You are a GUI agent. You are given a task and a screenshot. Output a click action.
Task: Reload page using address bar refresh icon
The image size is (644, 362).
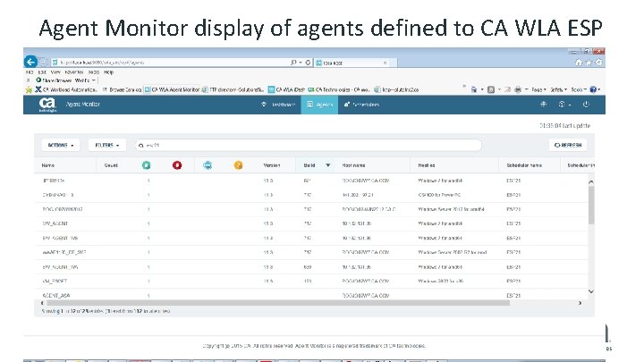pyautogui.click(x=308, y=63)
